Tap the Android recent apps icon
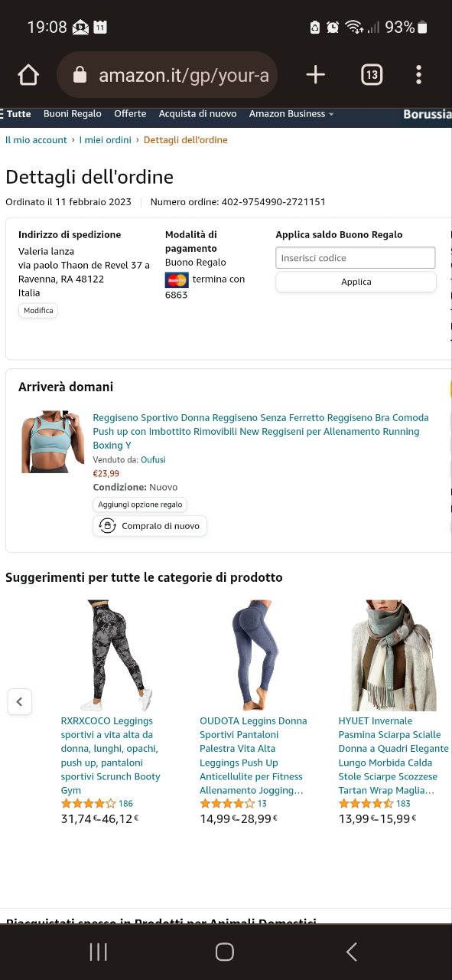Screen dimensions: 452x980 click(99, 952)
